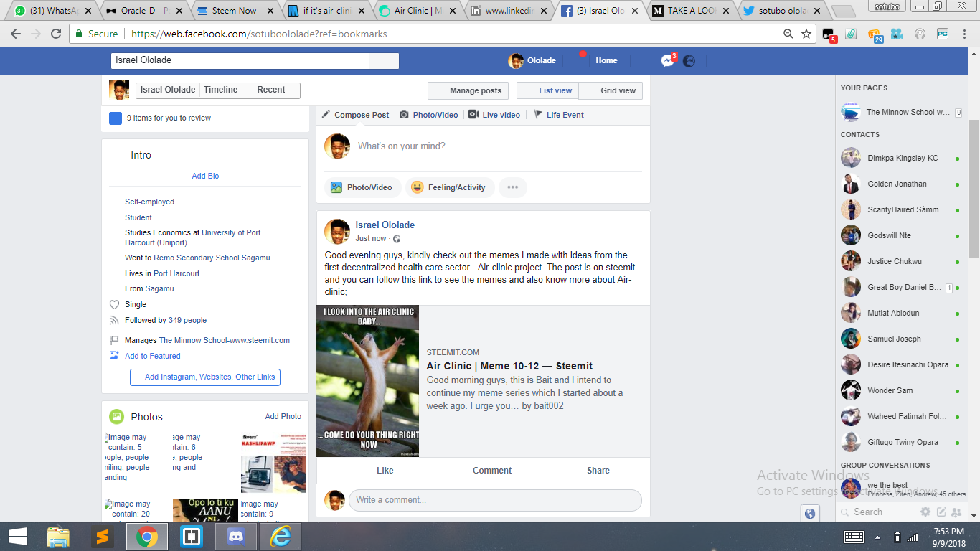
Task: Click the Ololade profile link in header
Action: 532,61
